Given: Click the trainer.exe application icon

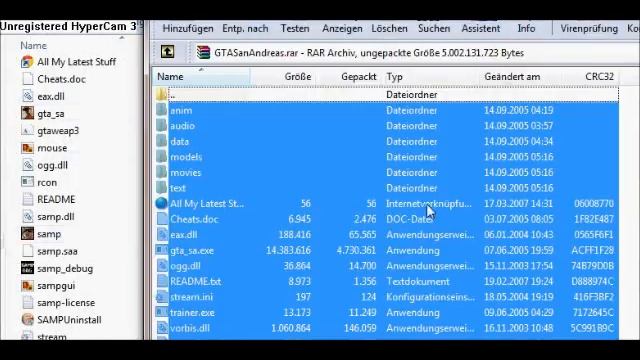Looking at the screenshot, I should [162, 312].
